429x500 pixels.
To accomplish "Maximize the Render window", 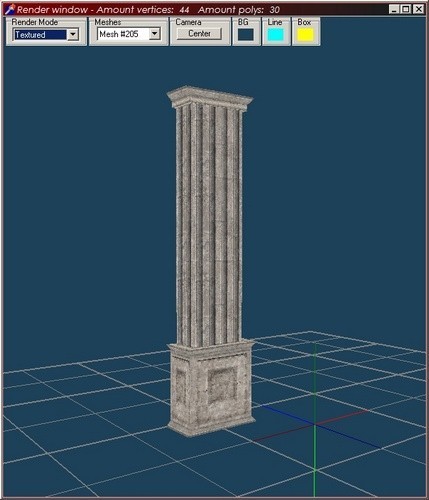I will click(x=406, y=9).
